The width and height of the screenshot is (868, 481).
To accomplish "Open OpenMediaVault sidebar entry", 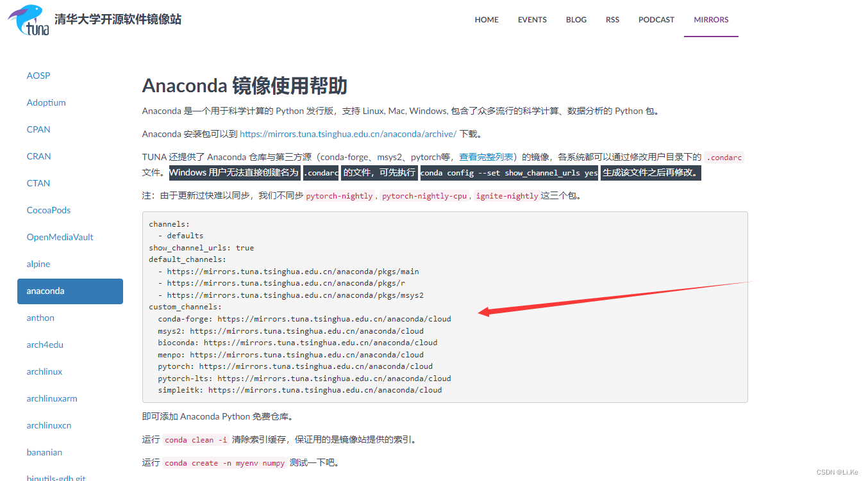I will 60,237.
